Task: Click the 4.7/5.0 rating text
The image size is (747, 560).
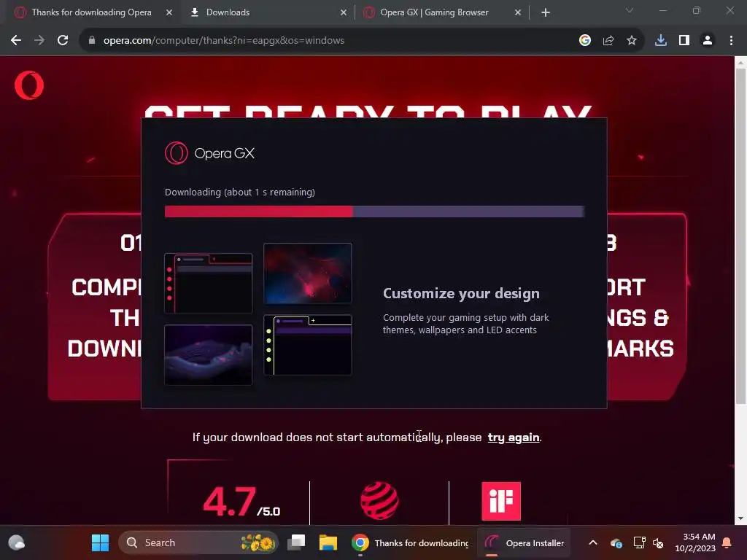Action: pyautogui.click(x=241, y=502)
